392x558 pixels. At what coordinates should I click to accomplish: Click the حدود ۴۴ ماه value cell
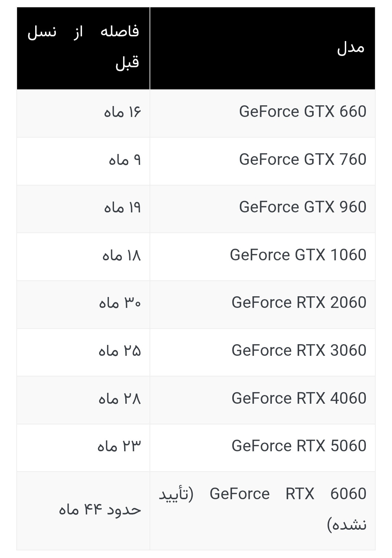click(83, 511)
